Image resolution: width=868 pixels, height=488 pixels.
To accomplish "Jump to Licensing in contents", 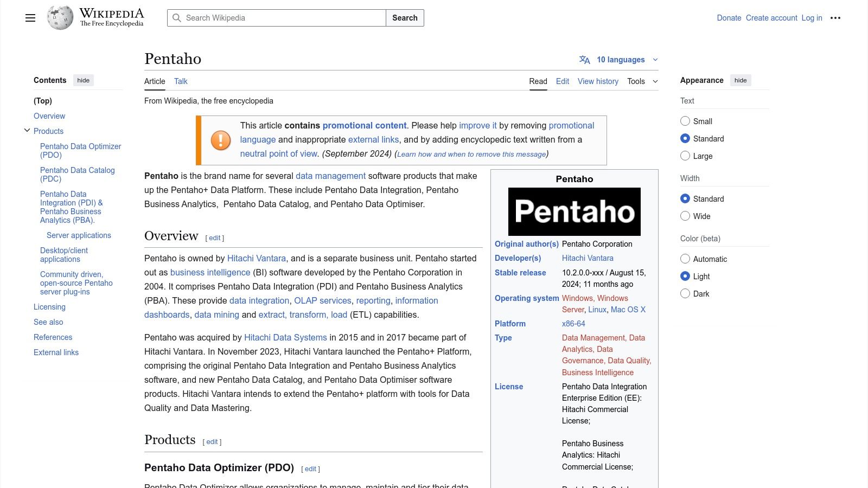I will point(49,307).
